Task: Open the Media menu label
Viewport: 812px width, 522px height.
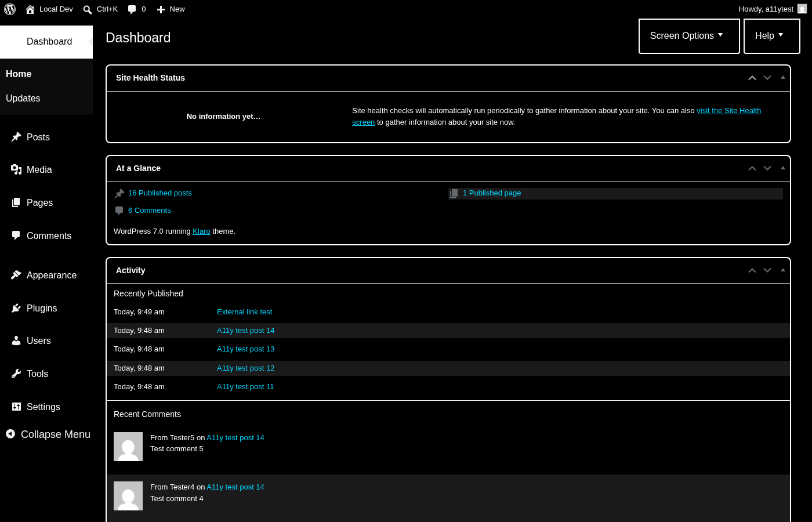Action: [39, 169]
